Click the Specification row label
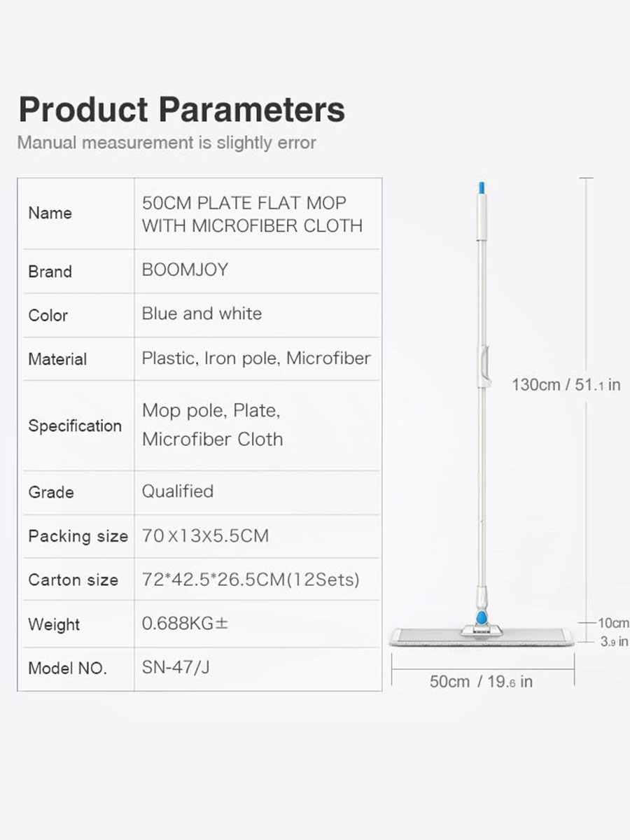 [x=75, y=426]
